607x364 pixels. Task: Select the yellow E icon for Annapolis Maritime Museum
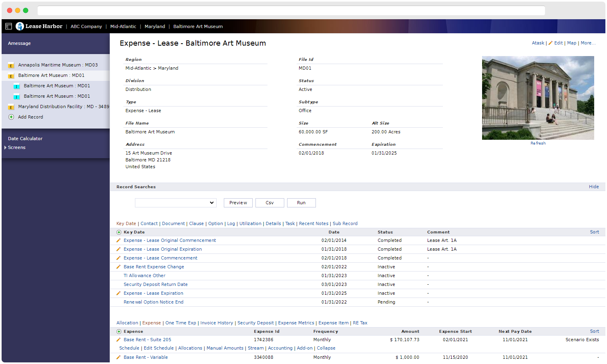point(10,64)
